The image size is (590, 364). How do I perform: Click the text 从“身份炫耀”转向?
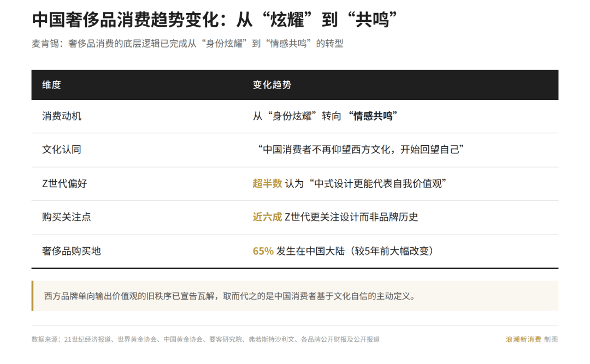coord(297,116)
